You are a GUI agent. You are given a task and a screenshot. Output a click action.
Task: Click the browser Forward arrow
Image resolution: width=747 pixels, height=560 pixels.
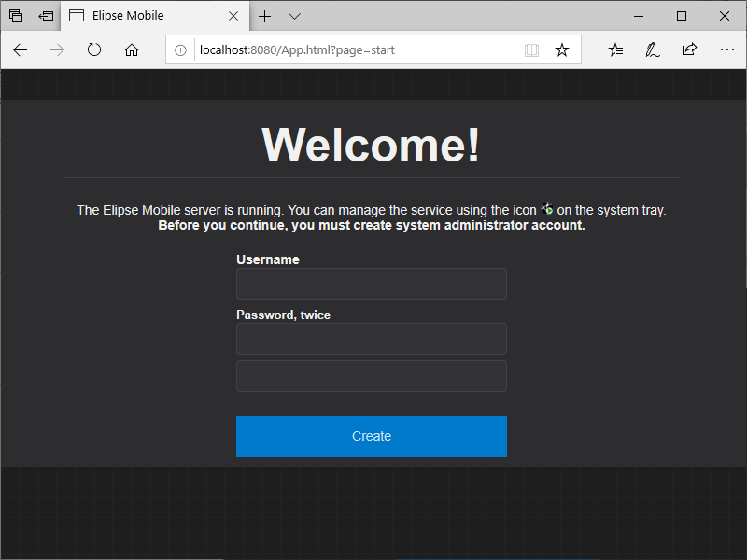click(57, 50)
